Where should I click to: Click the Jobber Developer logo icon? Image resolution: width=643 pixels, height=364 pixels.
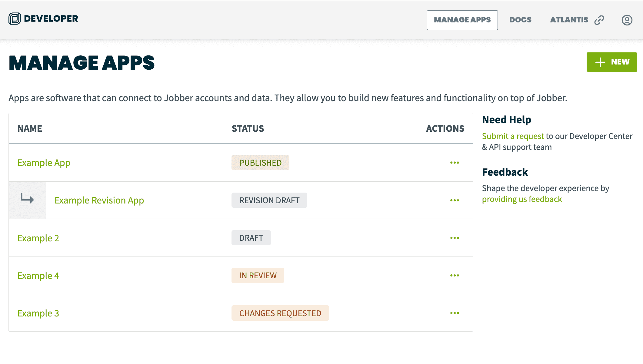click(x=15, y=19)
